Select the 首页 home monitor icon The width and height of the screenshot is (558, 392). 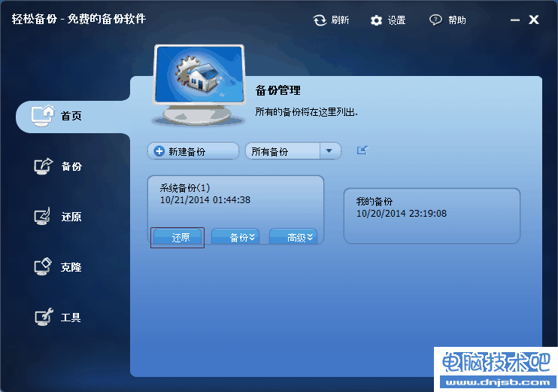[43, 116]
